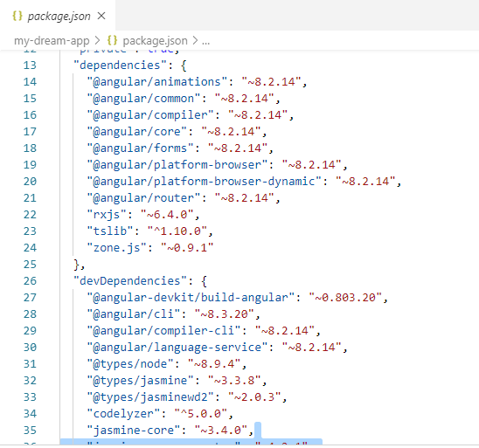479x448 pixels.
Task: Click the "@types/jasmine" key
Action: [x=140, y=380]
